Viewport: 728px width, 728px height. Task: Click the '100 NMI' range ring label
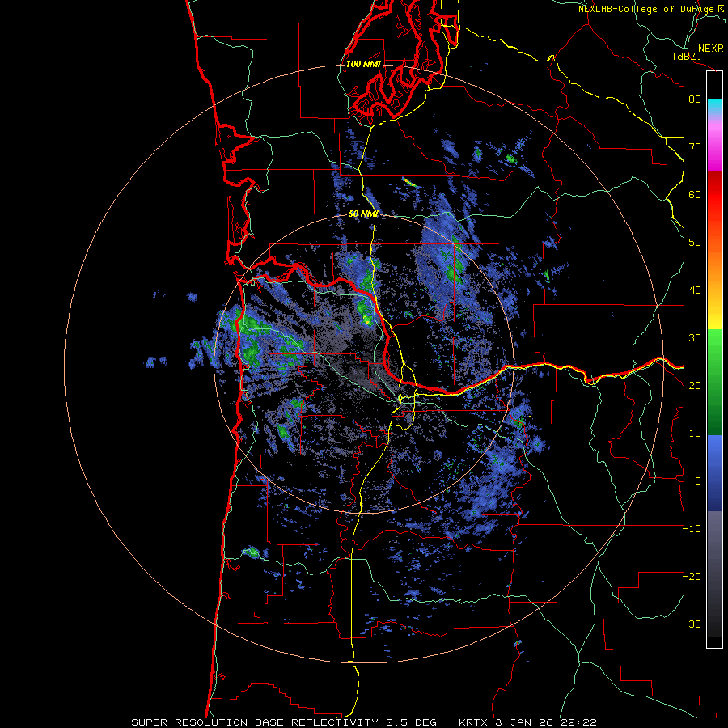click(363, 64)
